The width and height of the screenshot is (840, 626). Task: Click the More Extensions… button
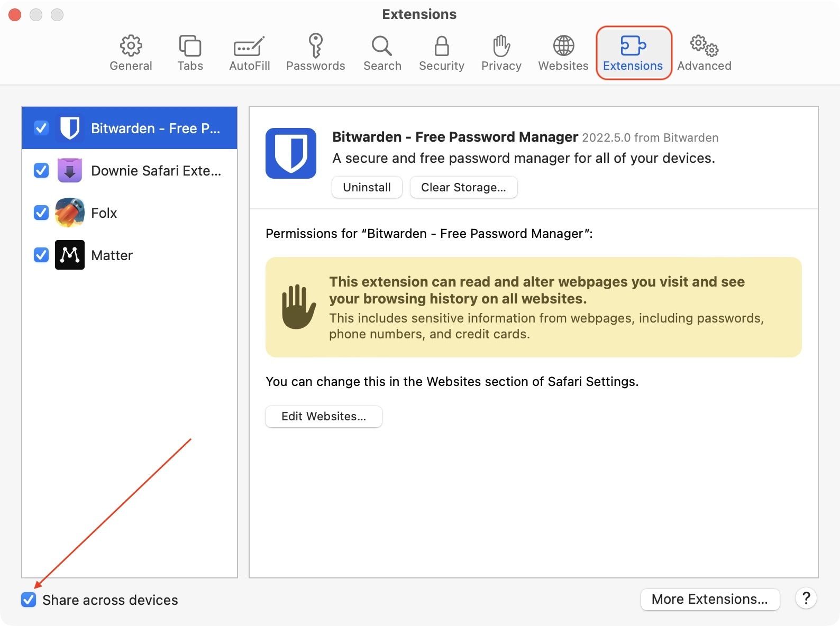point(709,599)
